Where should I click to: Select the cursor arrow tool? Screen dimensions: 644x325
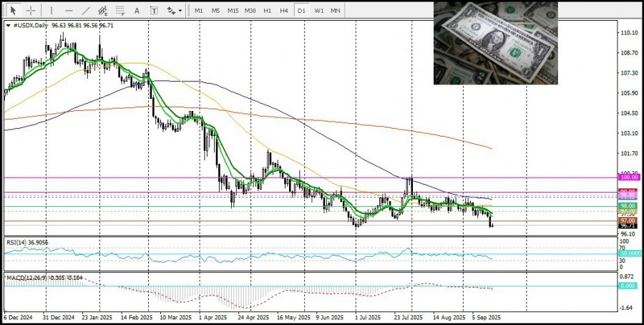(13, 11)
